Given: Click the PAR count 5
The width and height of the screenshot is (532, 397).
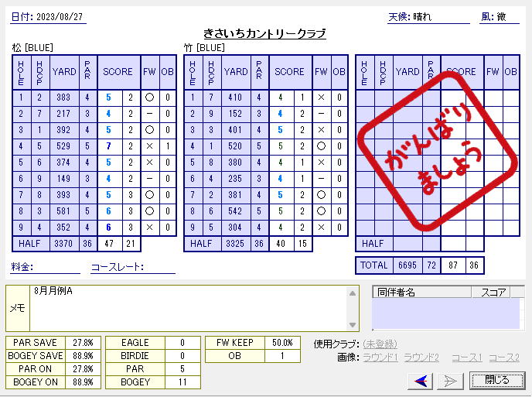Looking at the screenshot, I should point(182,369).
